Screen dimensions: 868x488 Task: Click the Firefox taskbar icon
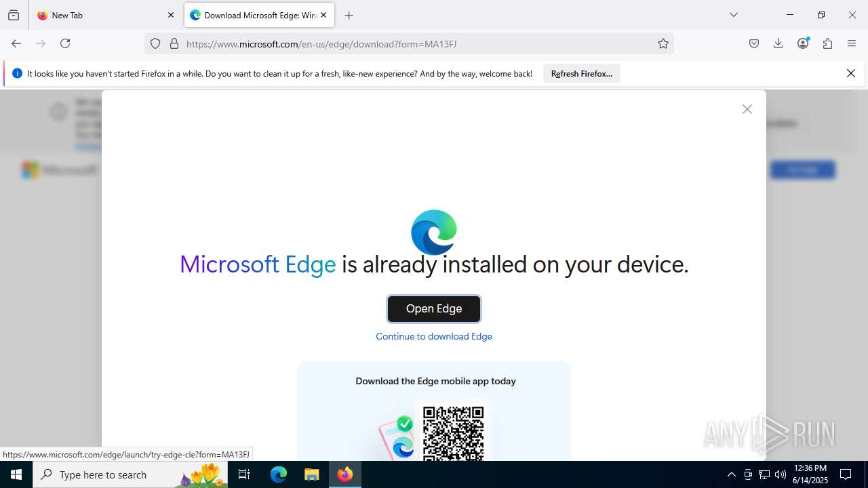click(x=345, y=474)
